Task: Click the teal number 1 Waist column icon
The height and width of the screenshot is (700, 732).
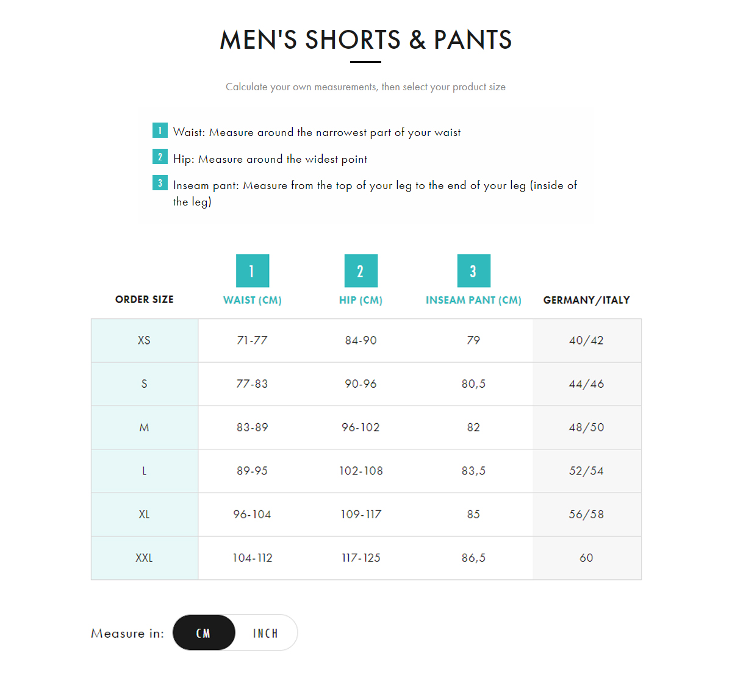Action: pyautogui.click(x=253, y=271)
